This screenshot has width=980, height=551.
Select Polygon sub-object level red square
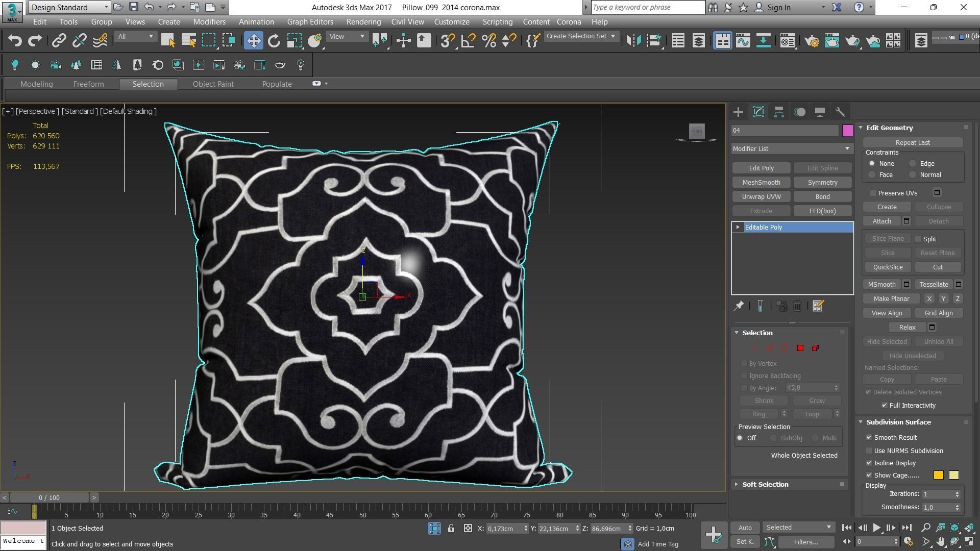[x=800, y=348]
